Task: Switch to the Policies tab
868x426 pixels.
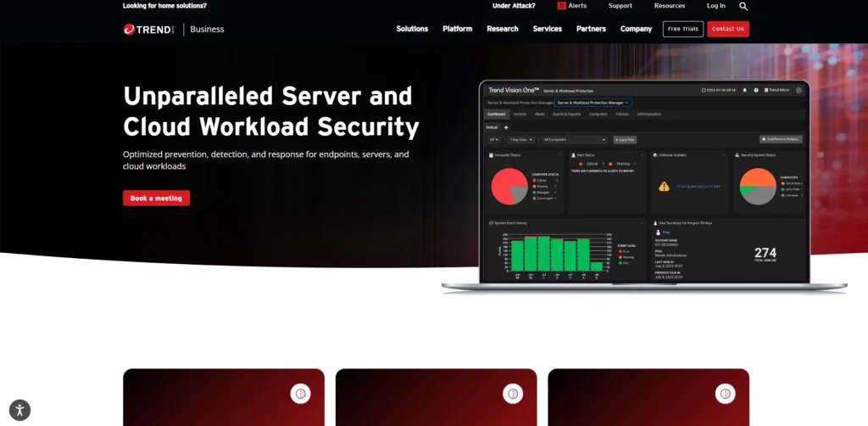Action: tap(622, 114)
